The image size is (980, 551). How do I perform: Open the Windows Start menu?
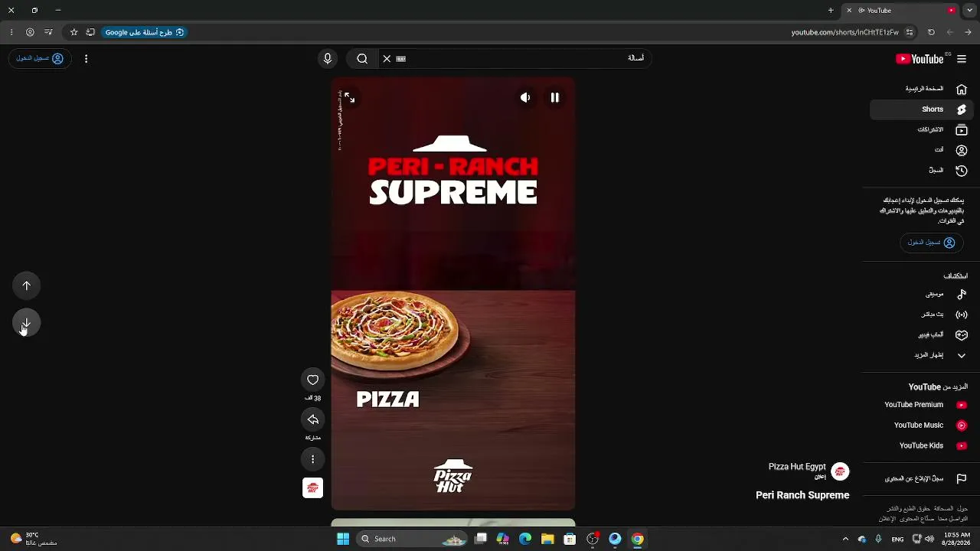pos(343,539)
